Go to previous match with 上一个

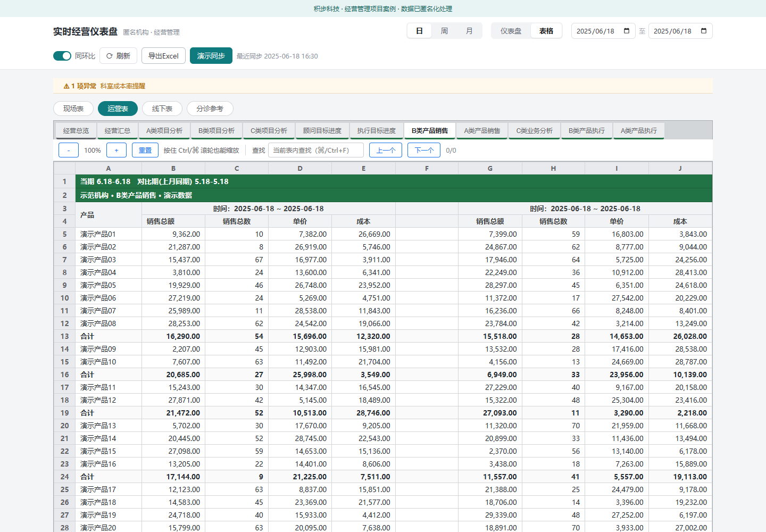point(386,151)
